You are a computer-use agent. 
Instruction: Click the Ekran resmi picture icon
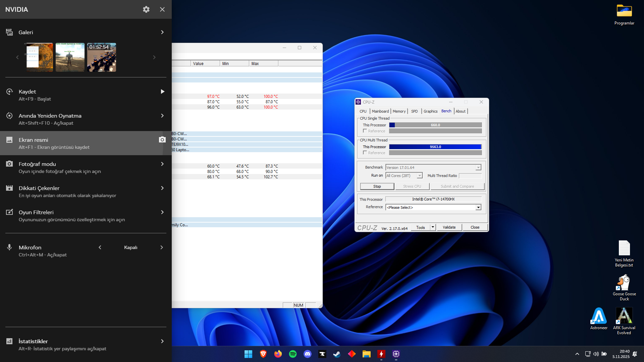(x=9, y=140)
